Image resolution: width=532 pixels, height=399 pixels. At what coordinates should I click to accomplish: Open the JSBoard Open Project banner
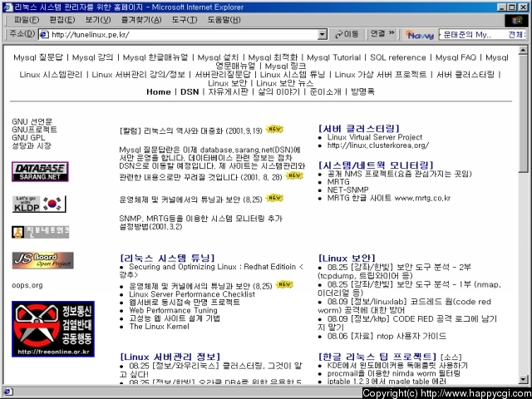[42, 260]
